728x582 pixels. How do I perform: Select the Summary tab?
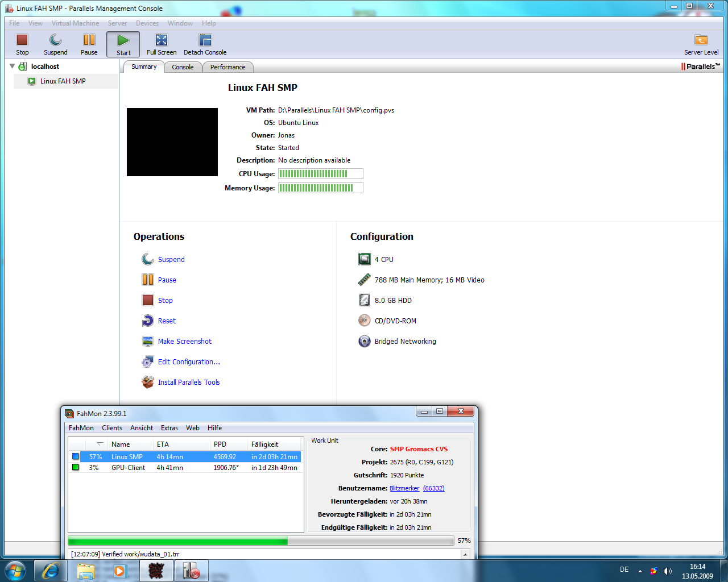[144, 66]
